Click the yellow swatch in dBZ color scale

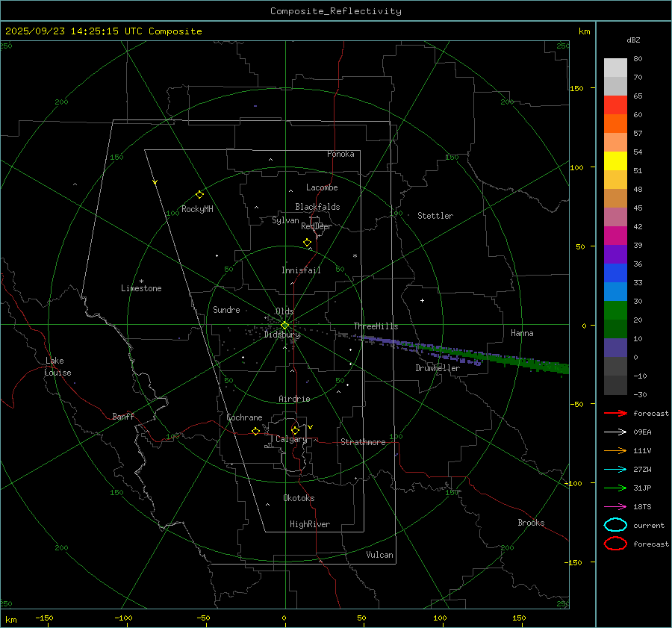pyautogui.click(x=615, y=161)
